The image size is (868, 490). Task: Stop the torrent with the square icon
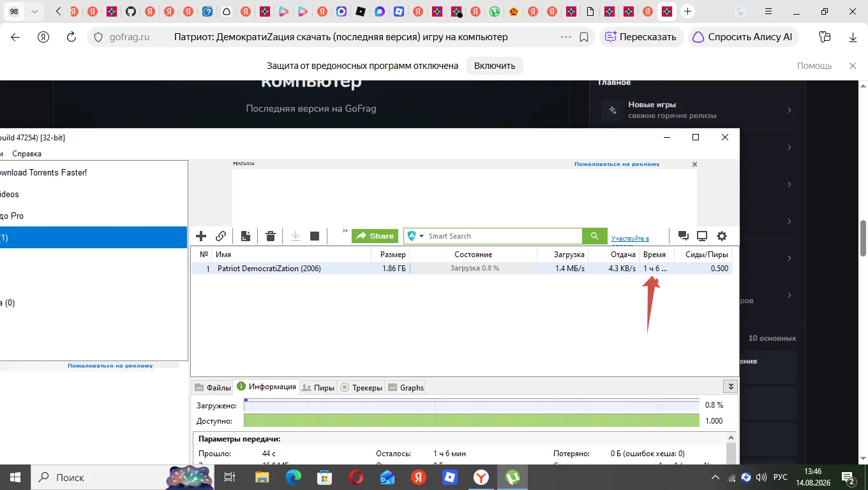pyautogui.click(x=315, y=236)
